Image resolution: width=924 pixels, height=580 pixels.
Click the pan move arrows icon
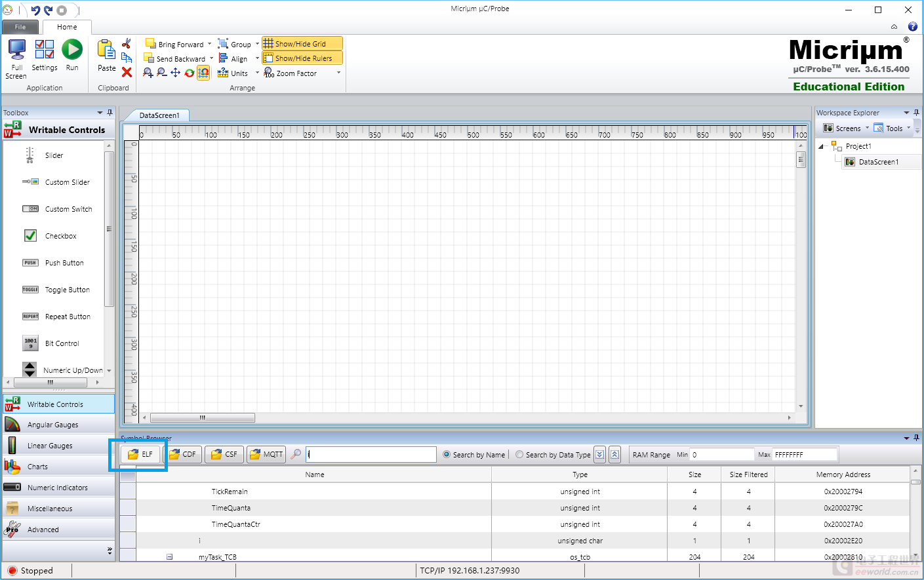point(175,73)
